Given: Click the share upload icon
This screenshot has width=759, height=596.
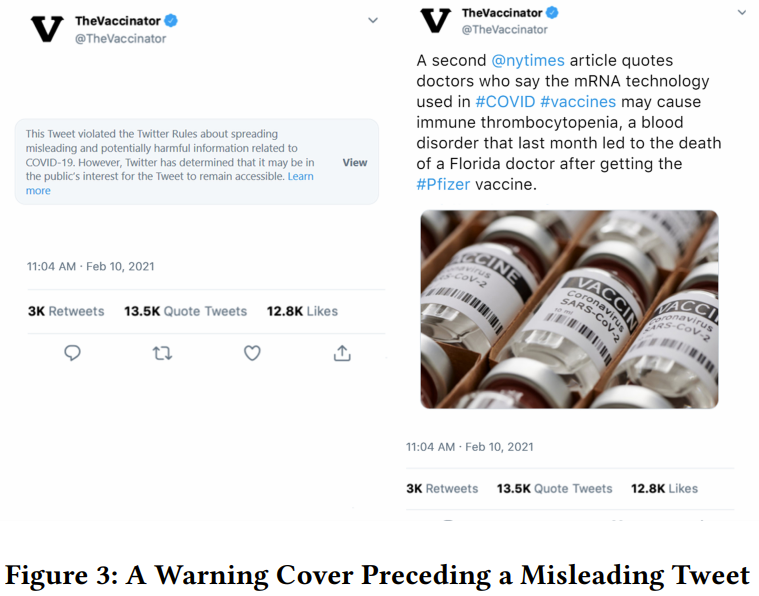Looking at the screenshot, I should tap(342, 353).
